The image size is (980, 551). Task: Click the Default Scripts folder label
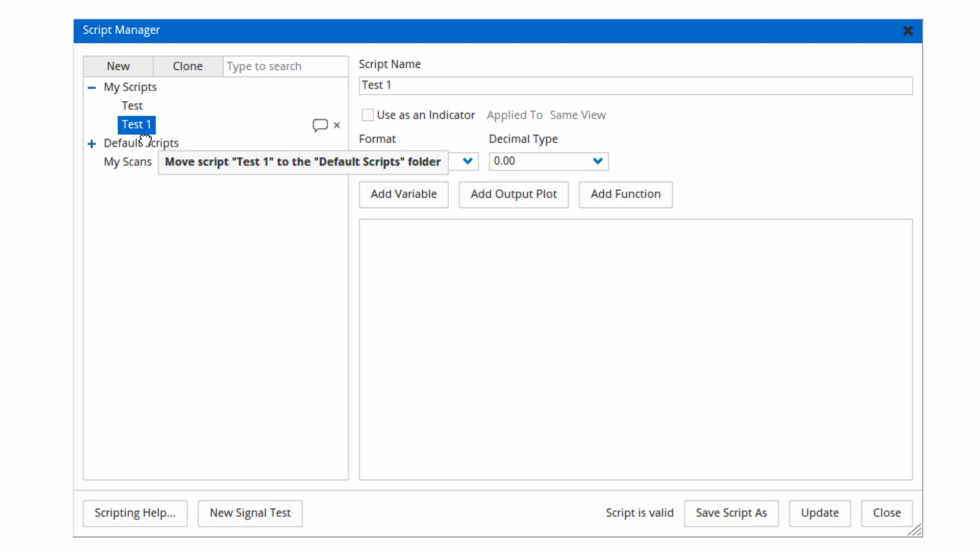click(141, 143)
